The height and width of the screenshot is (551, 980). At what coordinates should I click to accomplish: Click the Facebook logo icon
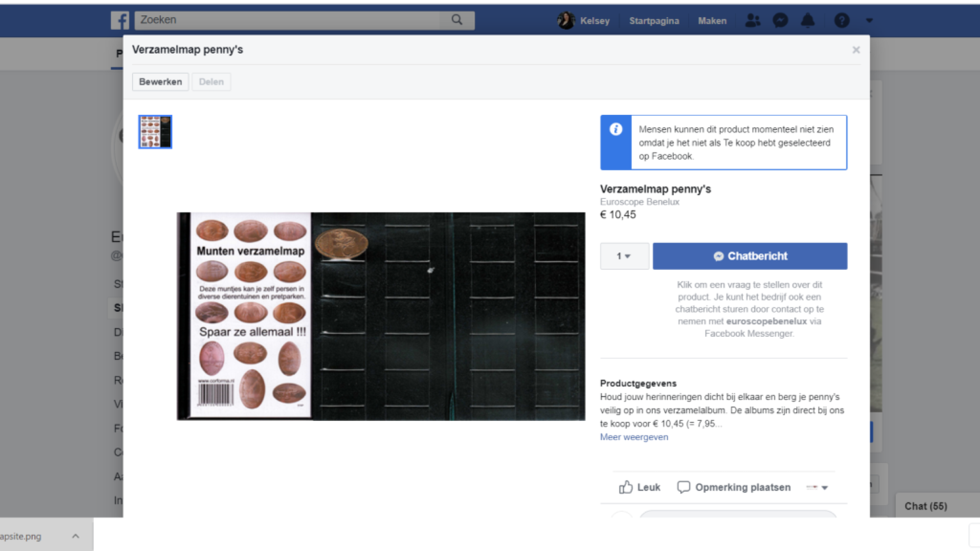click(120, 20)
